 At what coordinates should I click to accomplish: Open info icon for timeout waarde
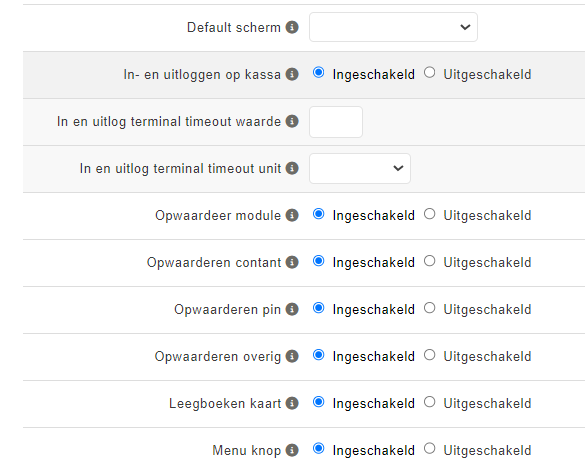tap(292, 121)
